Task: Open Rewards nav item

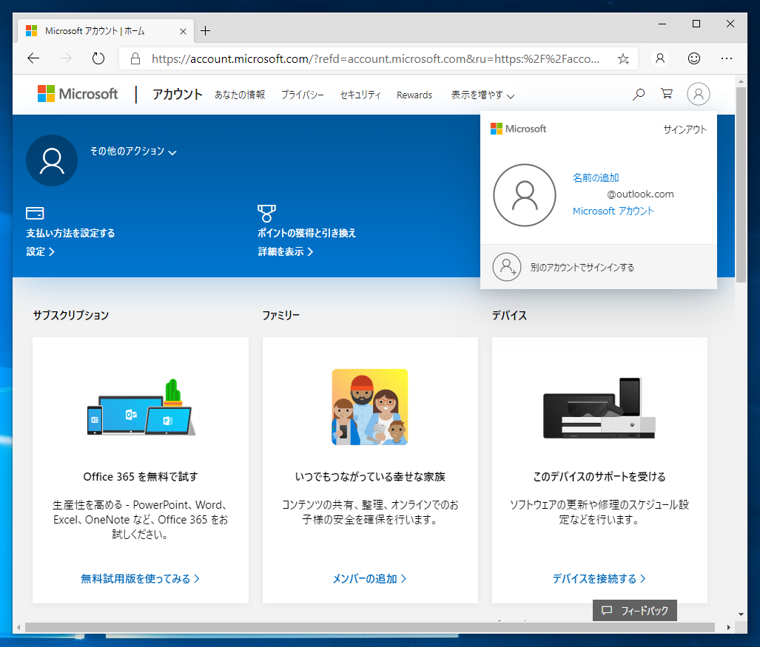Action: tap(414, 95)
